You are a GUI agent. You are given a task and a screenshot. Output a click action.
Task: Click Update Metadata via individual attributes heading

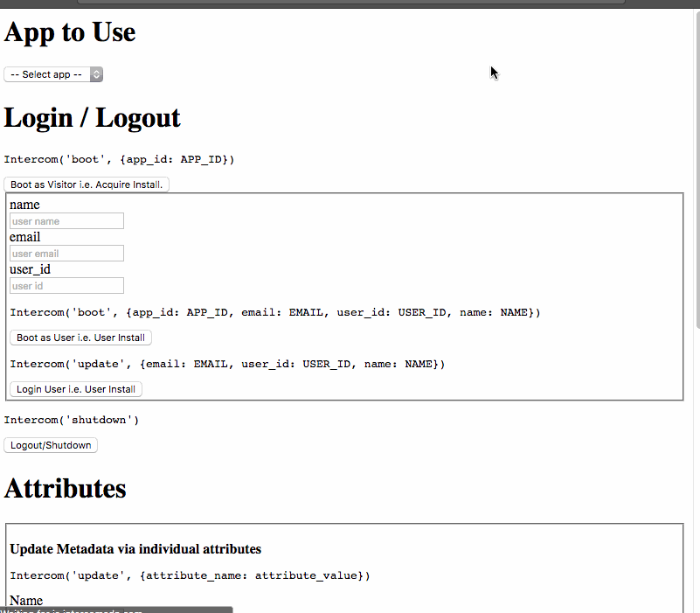135,549
